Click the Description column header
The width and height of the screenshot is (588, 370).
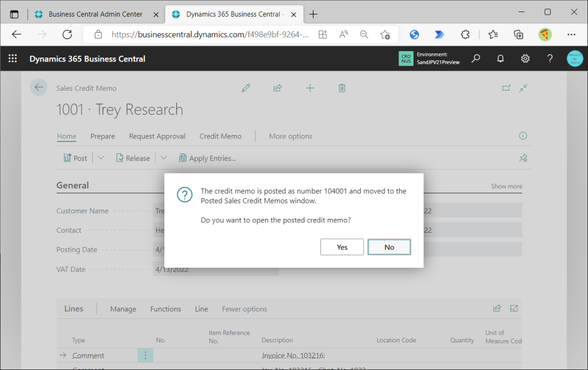(277, 340)
